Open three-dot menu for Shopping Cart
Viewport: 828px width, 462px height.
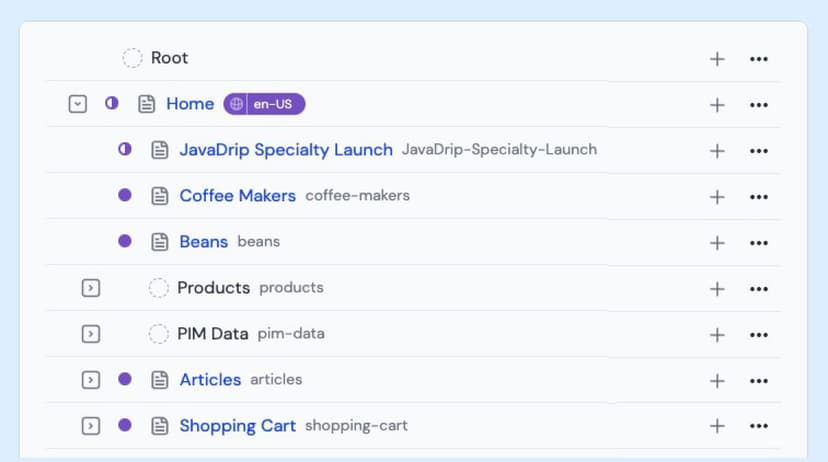[758, 426]
